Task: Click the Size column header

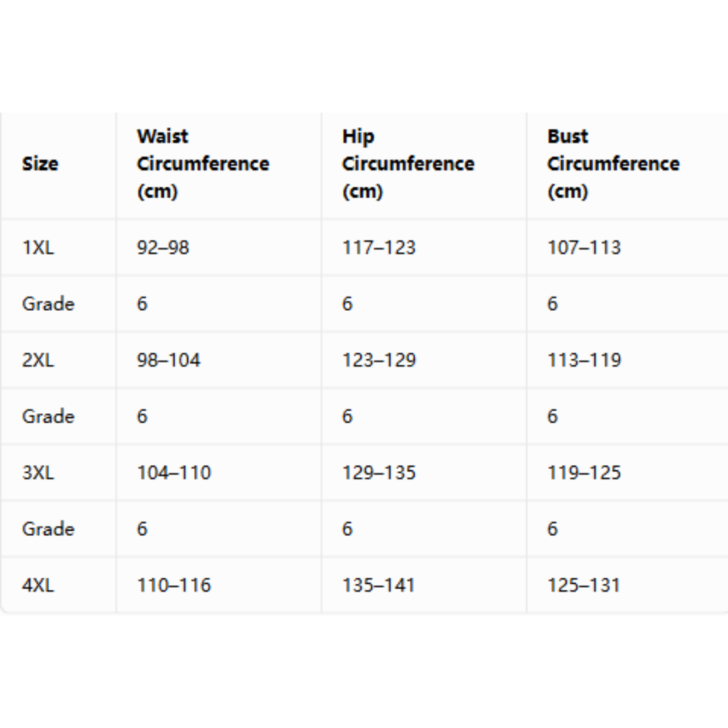Action: [x=40, y=164]
